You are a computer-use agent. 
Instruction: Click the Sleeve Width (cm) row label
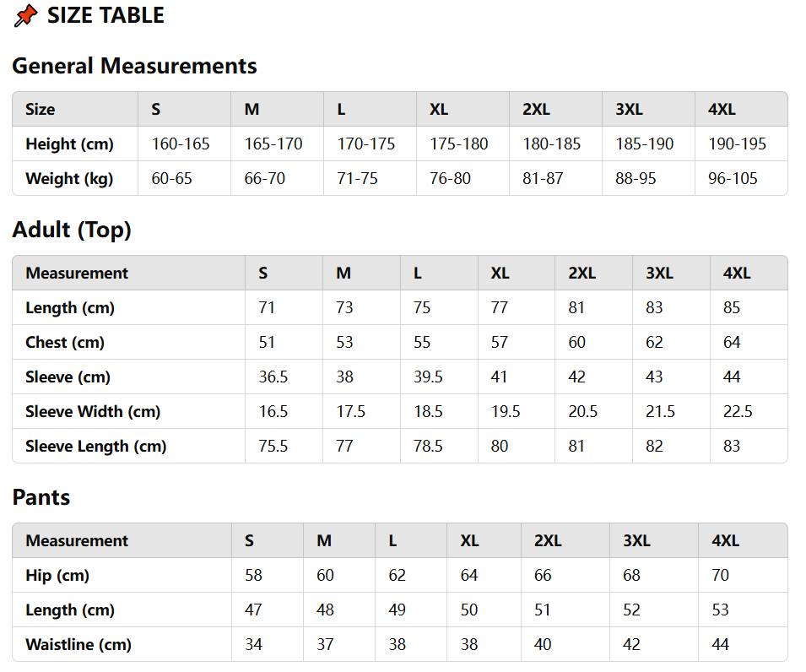93,411
